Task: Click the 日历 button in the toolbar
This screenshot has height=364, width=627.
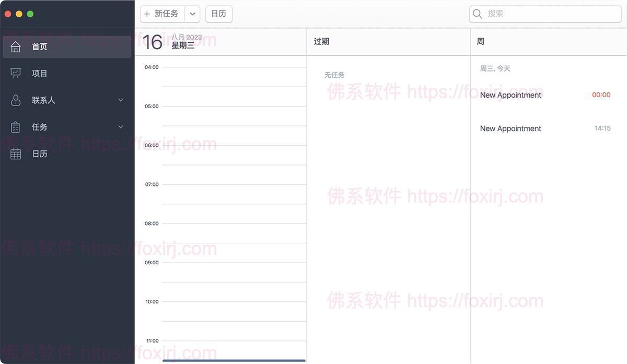Action: coord(218,14)
